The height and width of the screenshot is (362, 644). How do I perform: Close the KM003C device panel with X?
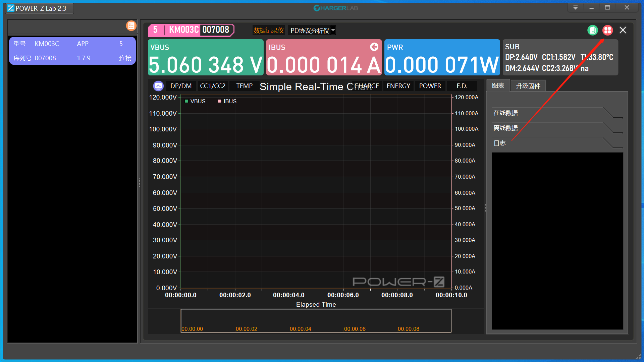pyautogui.click(x=623, y=30)
